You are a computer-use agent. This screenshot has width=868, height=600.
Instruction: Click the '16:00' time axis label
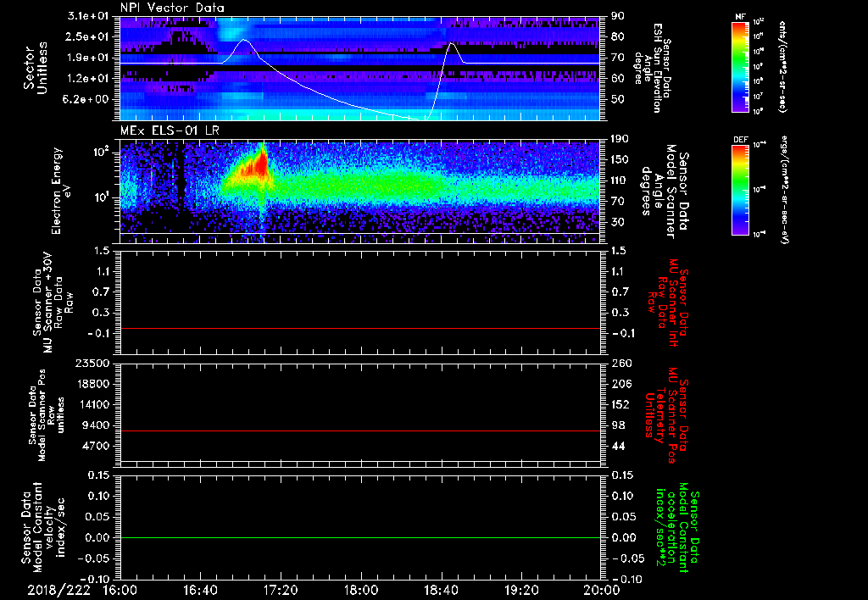(x=120, y=590)
